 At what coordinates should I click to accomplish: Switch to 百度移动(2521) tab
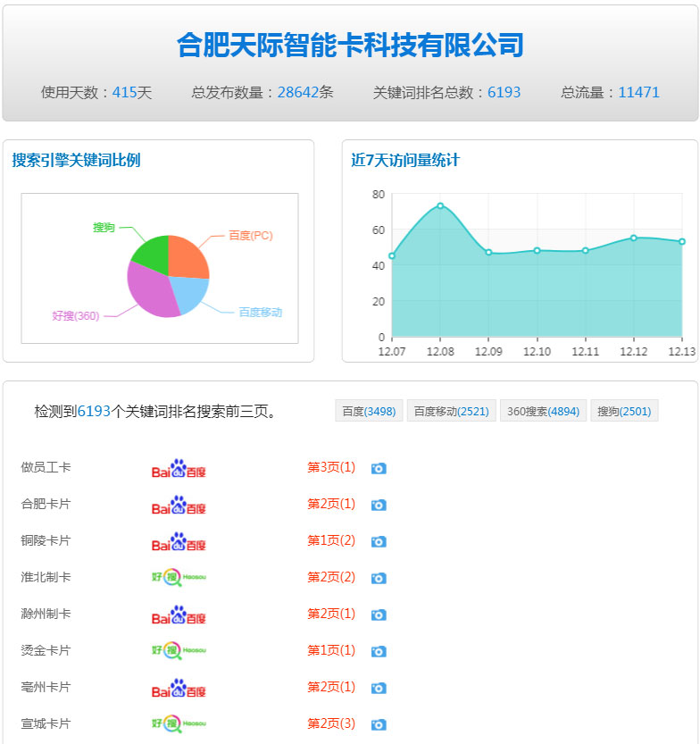pyautogui.click(x=452, y=411)
